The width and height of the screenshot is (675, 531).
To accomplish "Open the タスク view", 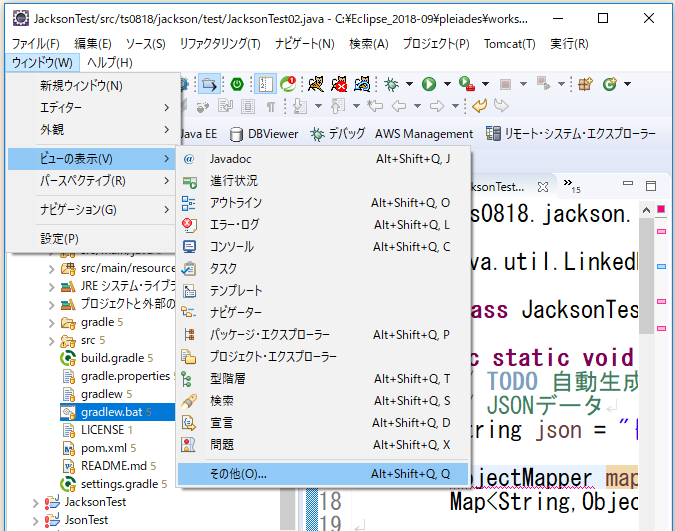I will pyautogui.click(x=323, y=269).
